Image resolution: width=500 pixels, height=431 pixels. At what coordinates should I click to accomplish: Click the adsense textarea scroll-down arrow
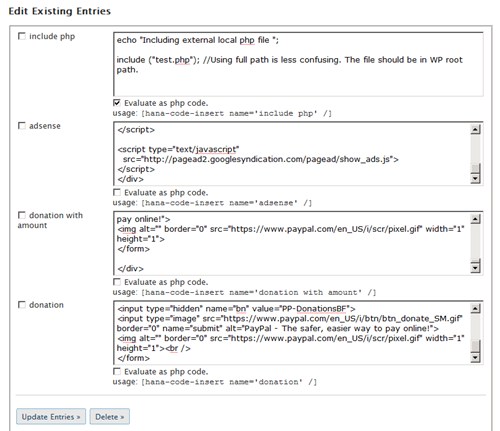tap(475, 179)
